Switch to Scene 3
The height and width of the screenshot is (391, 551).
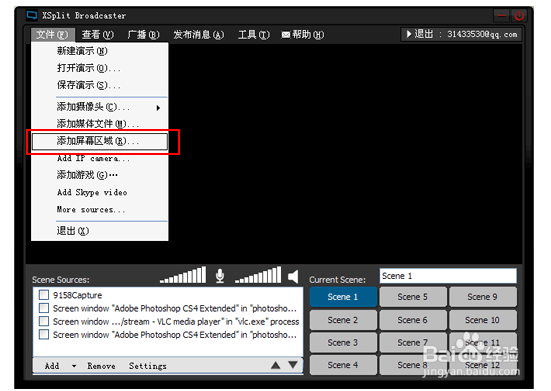click(343, 343)
